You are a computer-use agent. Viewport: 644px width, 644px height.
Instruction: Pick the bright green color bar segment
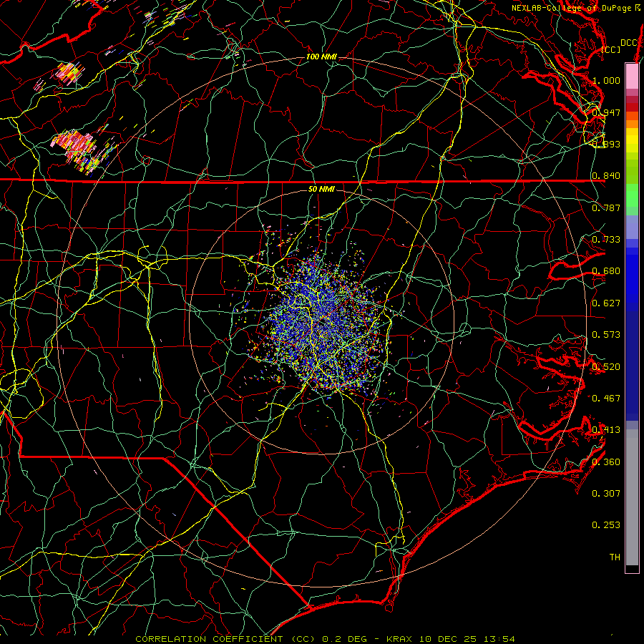pos(632,195)
